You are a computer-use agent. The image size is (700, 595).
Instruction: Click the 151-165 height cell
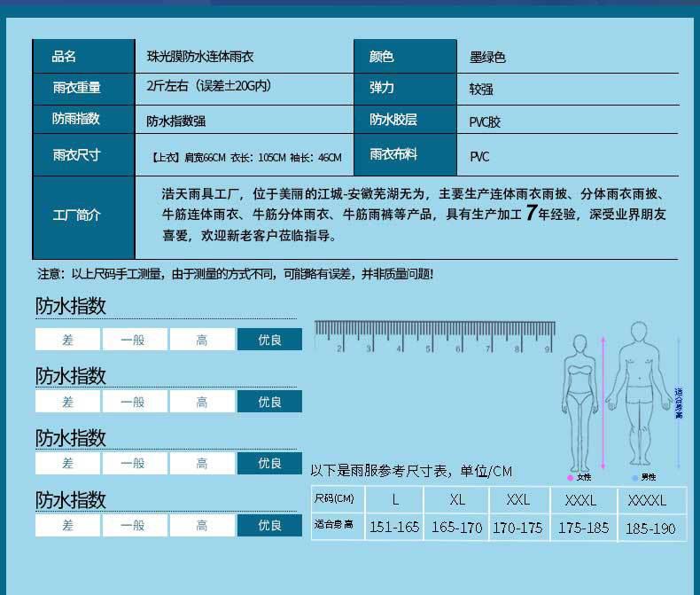[x=393, y=527]
